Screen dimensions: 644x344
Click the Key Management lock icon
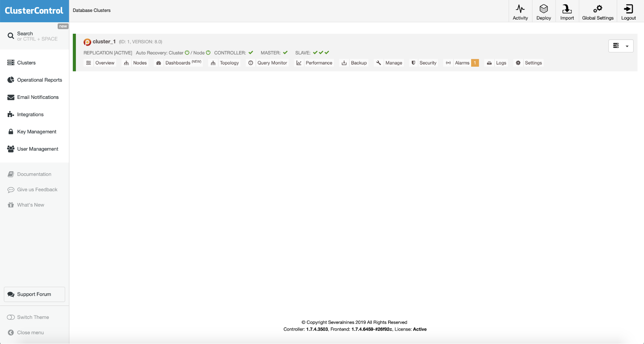[11, 132]
